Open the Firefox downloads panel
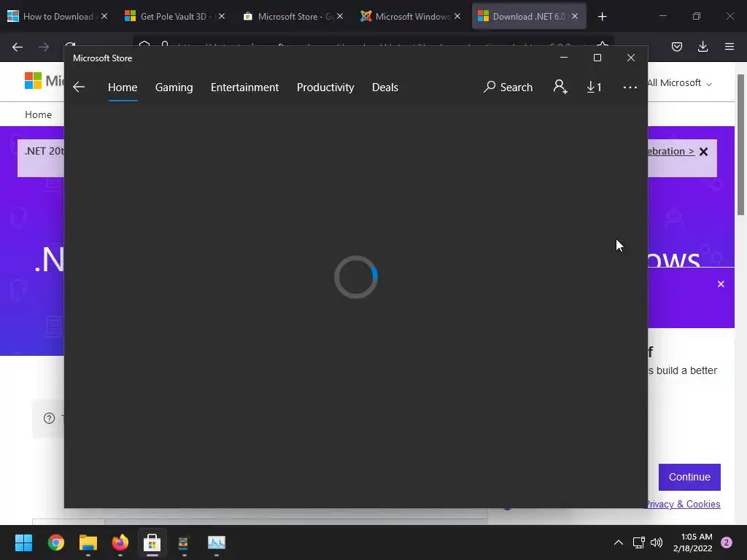 pyautogui.click(x=703, y=47)
